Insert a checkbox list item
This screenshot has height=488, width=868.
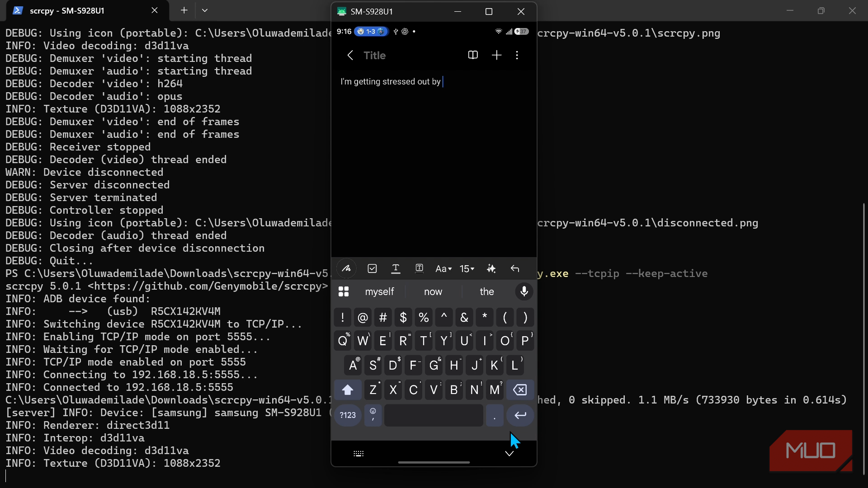click(x=372, y=268)
